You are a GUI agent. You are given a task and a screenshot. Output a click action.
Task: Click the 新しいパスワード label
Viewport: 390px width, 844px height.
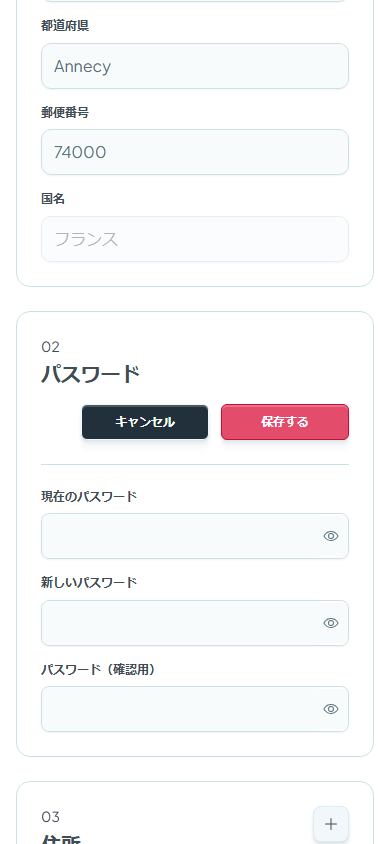click(x=89, y=582)
